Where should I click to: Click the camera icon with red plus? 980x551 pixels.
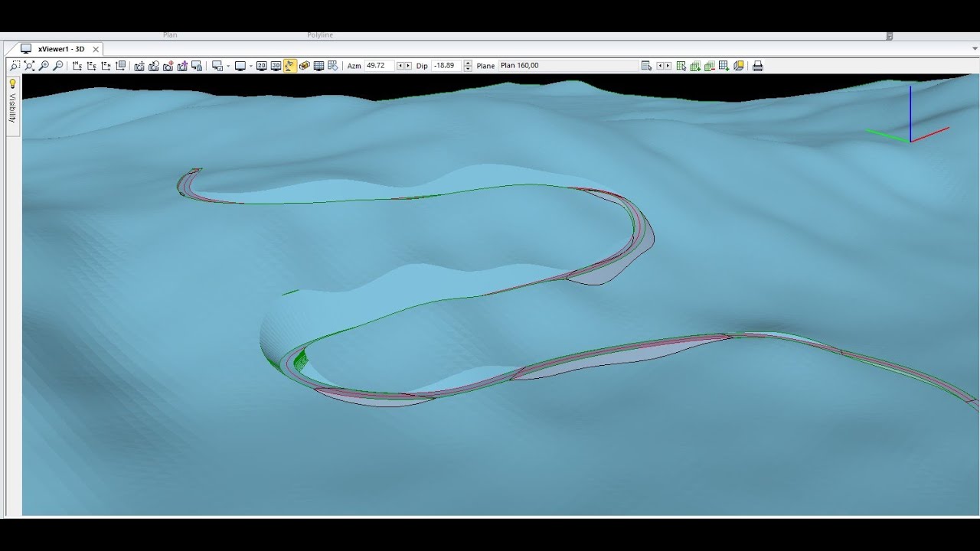coord(168,66)
